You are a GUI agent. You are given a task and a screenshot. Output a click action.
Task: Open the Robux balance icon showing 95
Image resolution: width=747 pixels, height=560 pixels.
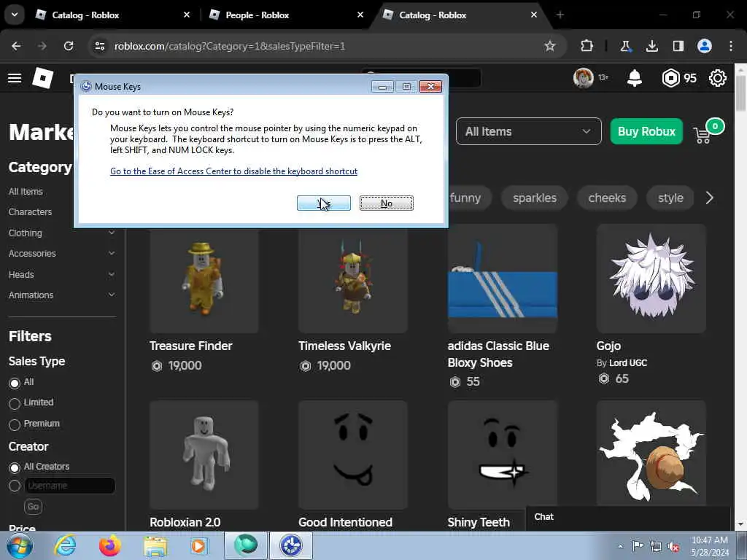[x=671, y=77]
